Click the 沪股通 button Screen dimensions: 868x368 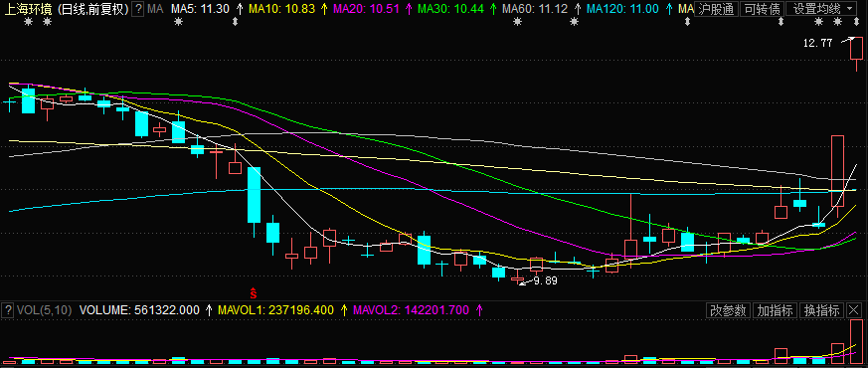click(715, 8)
